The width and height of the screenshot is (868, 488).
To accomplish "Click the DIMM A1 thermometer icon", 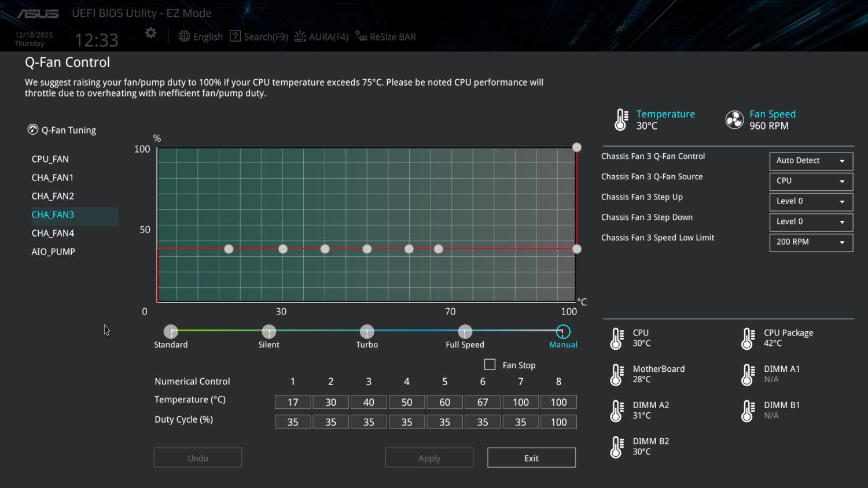I will point(748,374).
